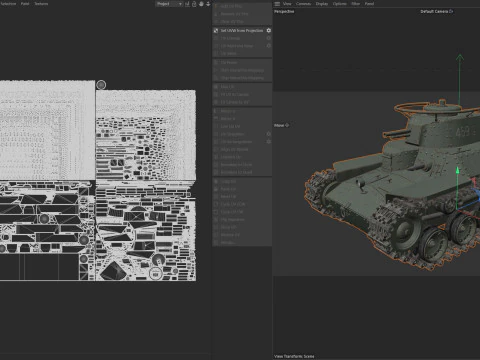The height and width of the screenshot is (360, 480).
Task: Click the Perspective viewport label
Action: [x=284, y=11]
